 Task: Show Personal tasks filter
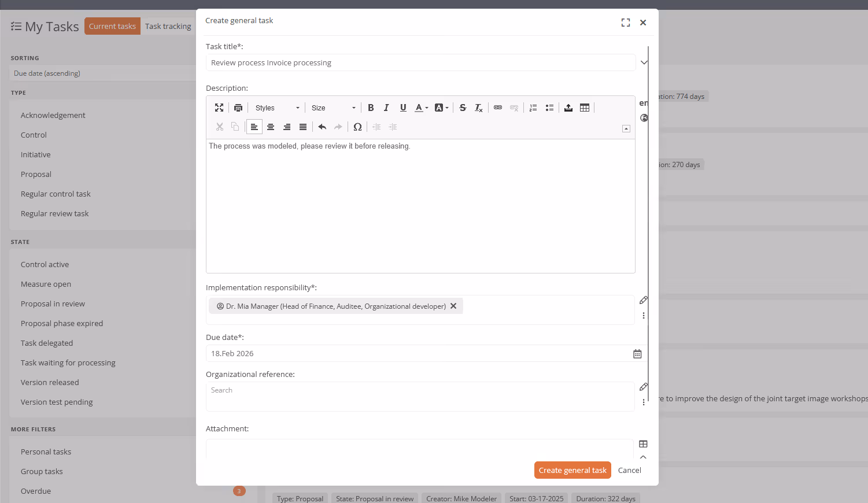click(46, 452)
